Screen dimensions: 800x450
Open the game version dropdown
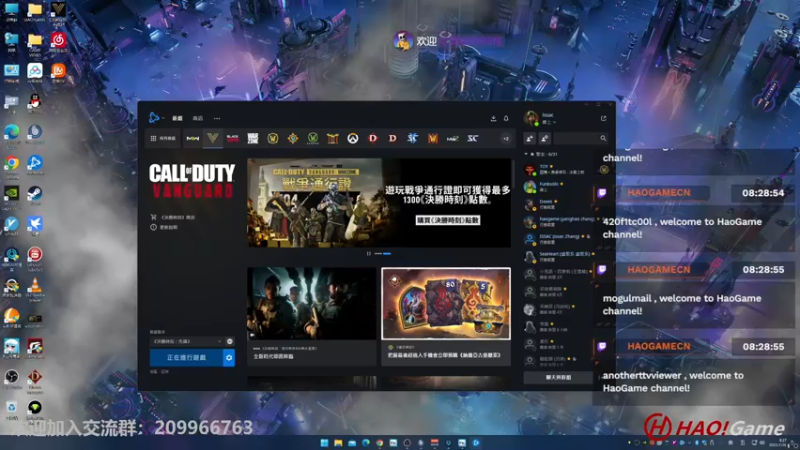(186, 341)
